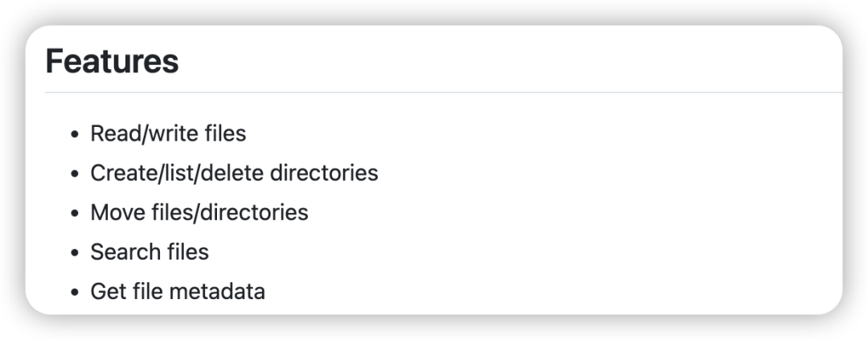The image size is (868, 340).
Task: Select the Move files/directories list item
Action: 199,213
